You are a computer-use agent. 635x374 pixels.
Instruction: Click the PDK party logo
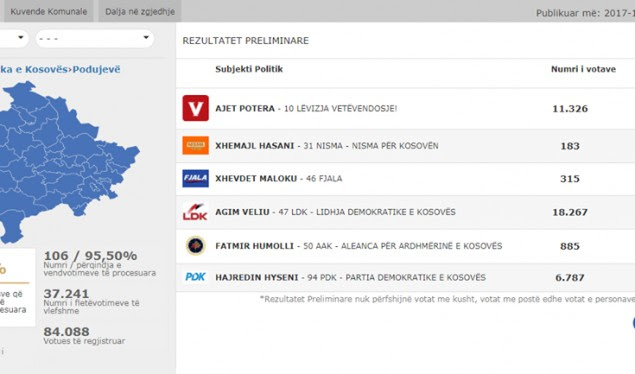click(x=195, y=277)
